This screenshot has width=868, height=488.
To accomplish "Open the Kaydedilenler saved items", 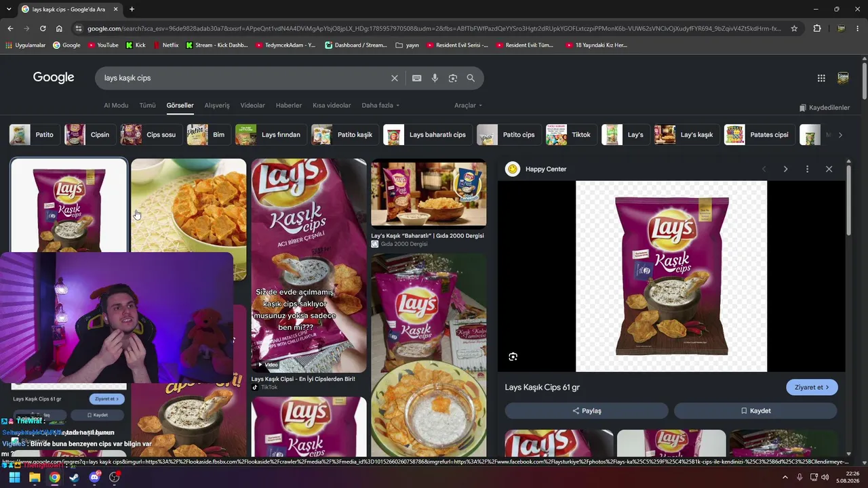I will click(824, 108).
